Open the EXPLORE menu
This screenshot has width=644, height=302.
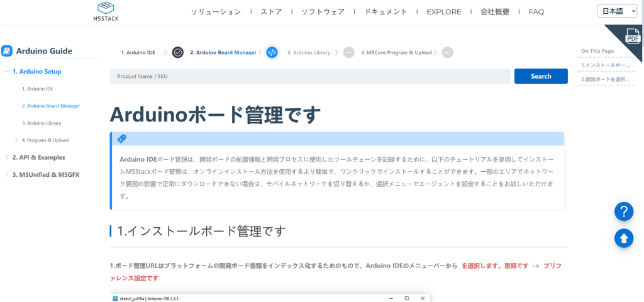click(x=443, y=12)
